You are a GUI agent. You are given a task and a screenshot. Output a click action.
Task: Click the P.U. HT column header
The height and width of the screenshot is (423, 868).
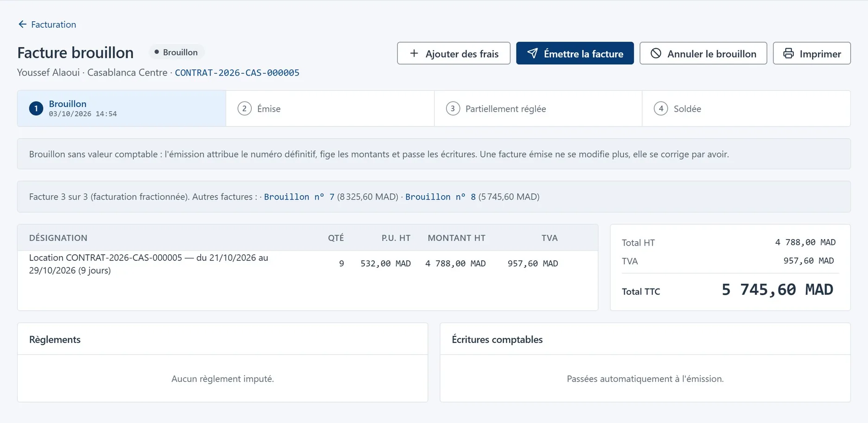coord(396,238)
